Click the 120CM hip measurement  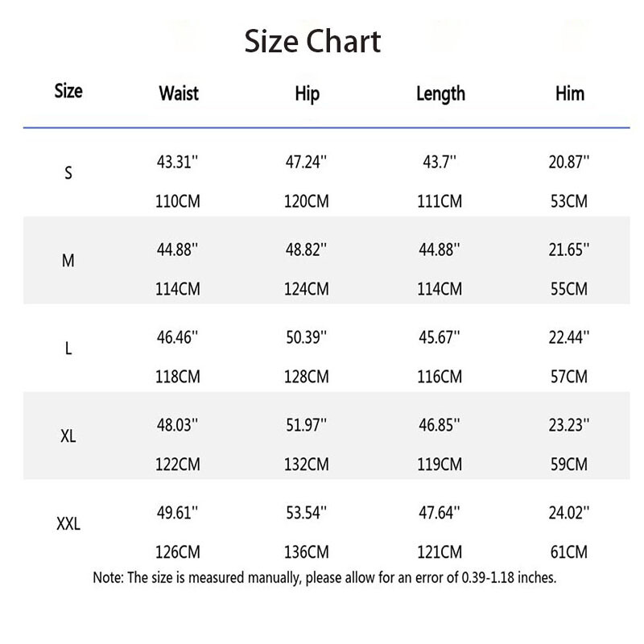click(x=307, y=201)
